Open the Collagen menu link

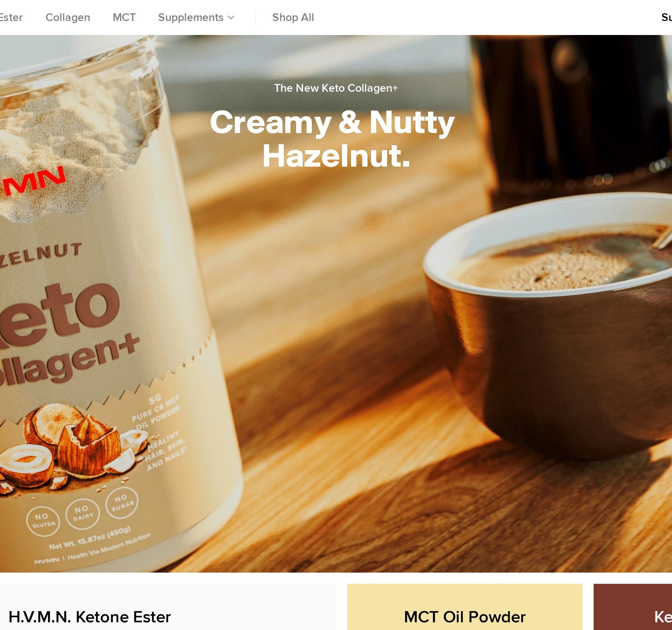coord(68,17)
